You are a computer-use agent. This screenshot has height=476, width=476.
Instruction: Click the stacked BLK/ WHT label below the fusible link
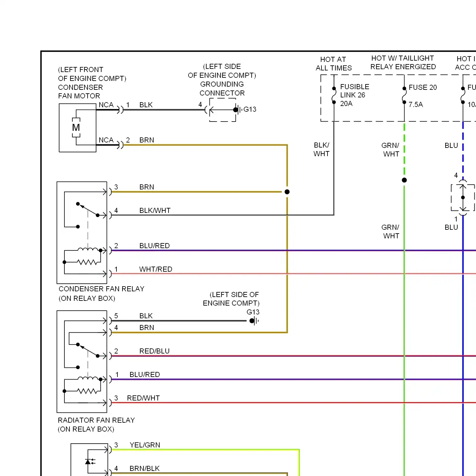321,149
